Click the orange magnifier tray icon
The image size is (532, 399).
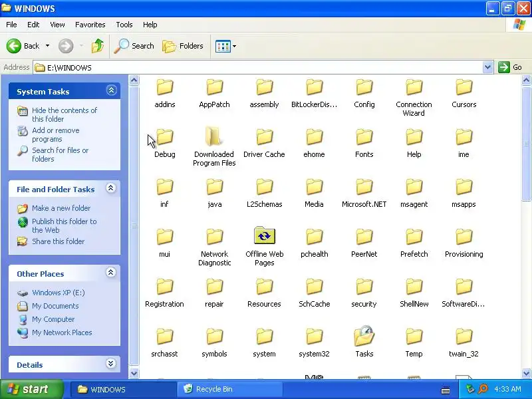click(x=483, y=389)
